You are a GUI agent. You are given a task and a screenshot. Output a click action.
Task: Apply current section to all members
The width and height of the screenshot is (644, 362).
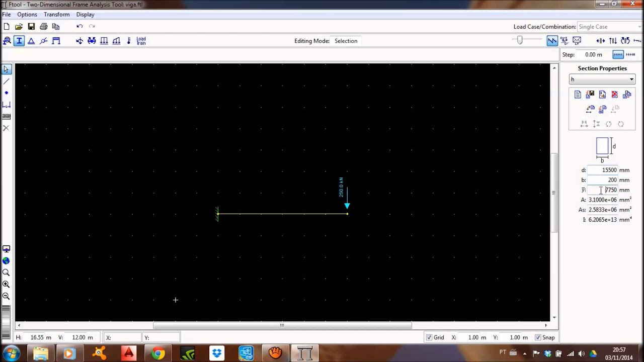pos(602,109)
